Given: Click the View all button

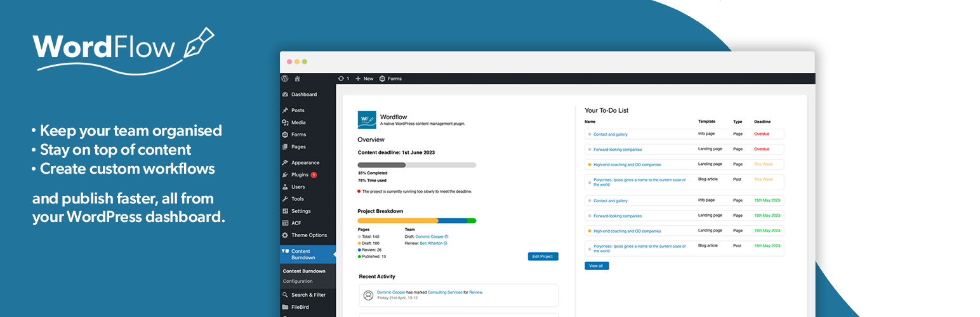Looking at the screenshot, I should [x=597, y=266].
